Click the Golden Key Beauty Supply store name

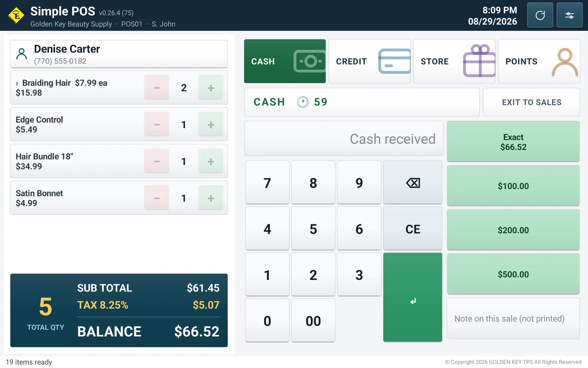pos(71,24)
